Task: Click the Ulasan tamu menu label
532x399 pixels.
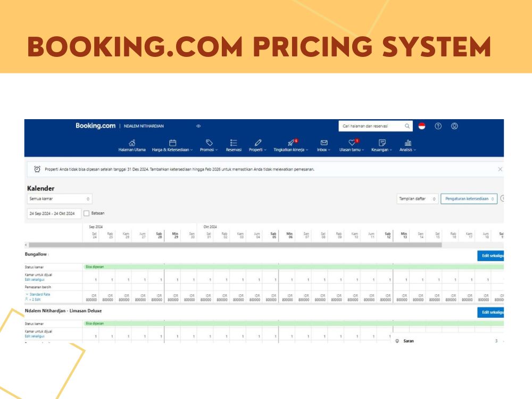Action: click(350, 149)
